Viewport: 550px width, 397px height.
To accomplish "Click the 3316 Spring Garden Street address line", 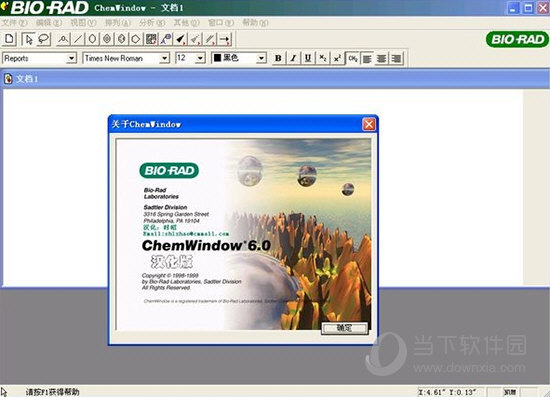I will click(x=176, y=214).
